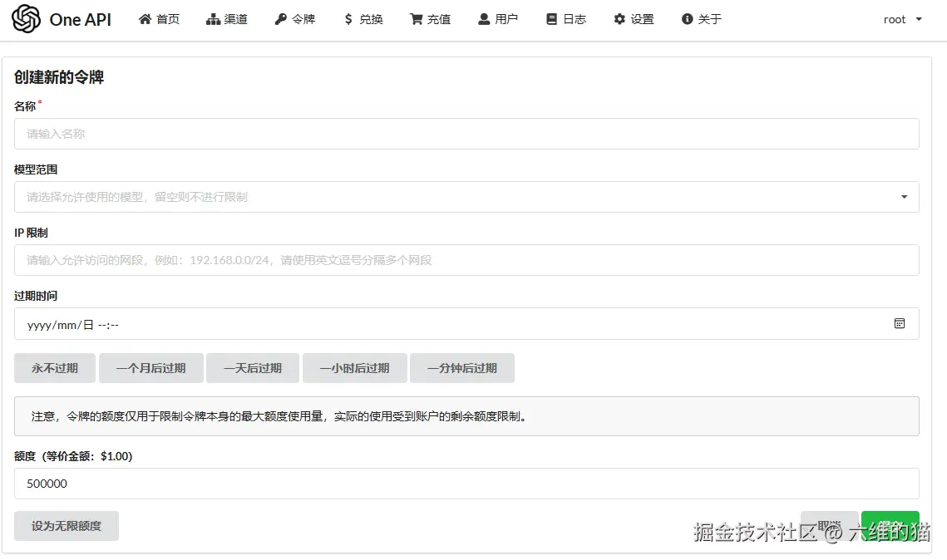Open the 充值 top-up page

(x=430, y=19)
